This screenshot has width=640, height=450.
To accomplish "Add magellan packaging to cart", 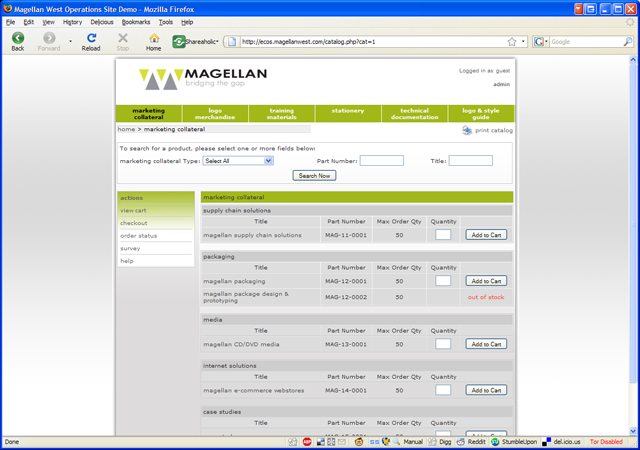I will click(486, 281).
